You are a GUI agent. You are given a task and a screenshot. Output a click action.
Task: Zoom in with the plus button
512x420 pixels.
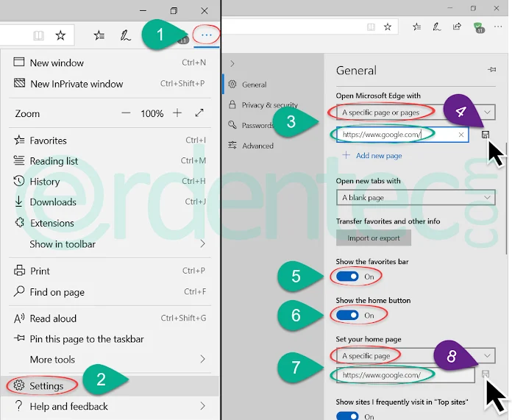click(x=177, y=113)
